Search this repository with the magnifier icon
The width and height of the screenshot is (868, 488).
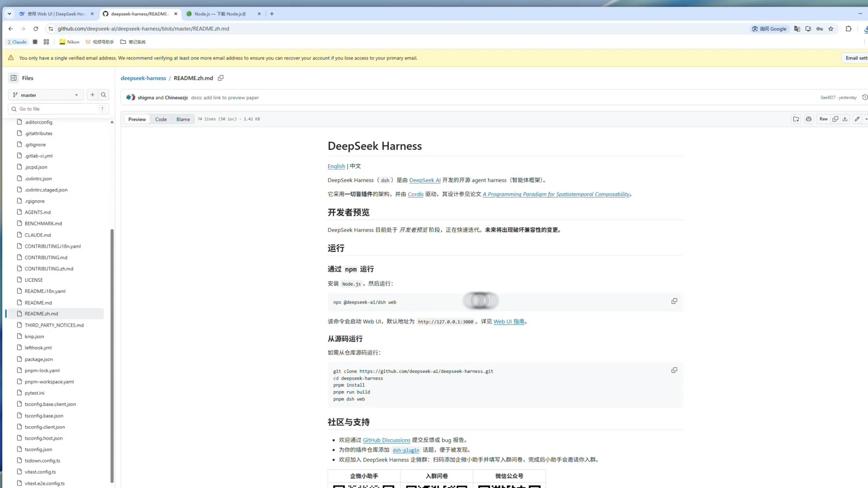click(x=104, y=95)
